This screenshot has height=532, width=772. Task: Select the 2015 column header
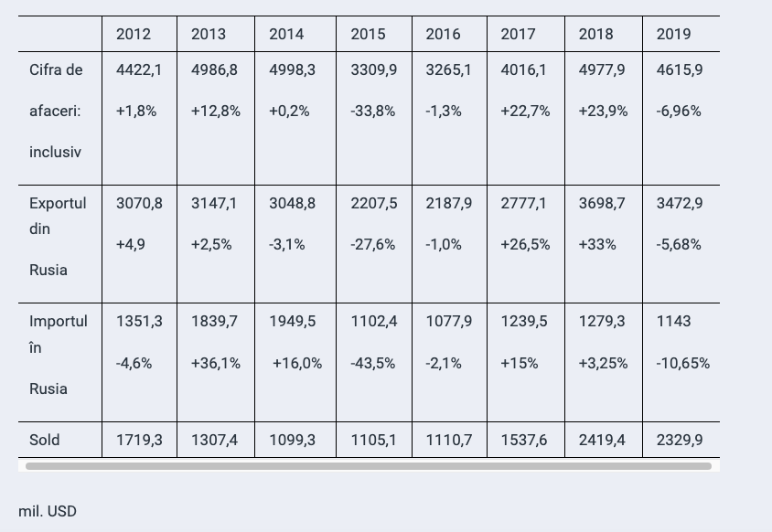tap(368, 34)
